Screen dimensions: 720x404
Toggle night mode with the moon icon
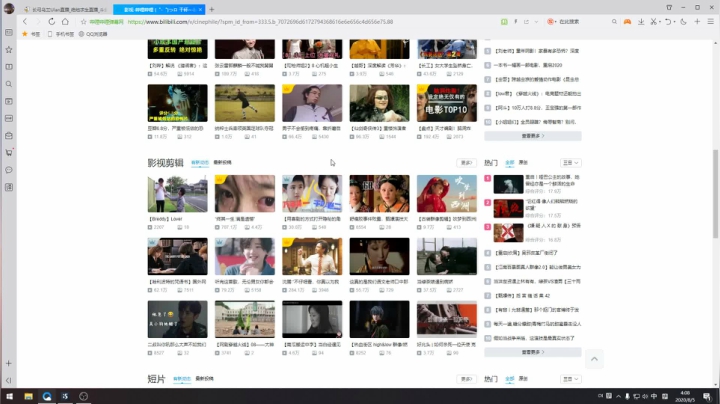[683, 22]
